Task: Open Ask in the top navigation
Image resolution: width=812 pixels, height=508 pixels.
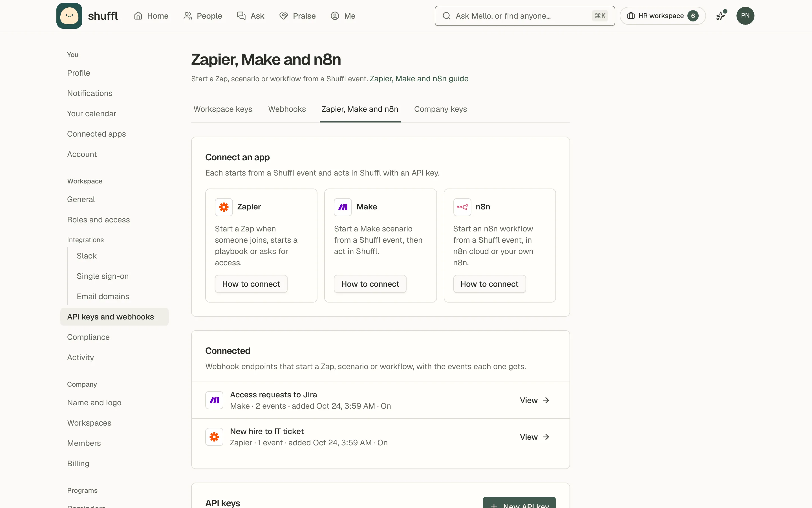Action: point(250,16)
